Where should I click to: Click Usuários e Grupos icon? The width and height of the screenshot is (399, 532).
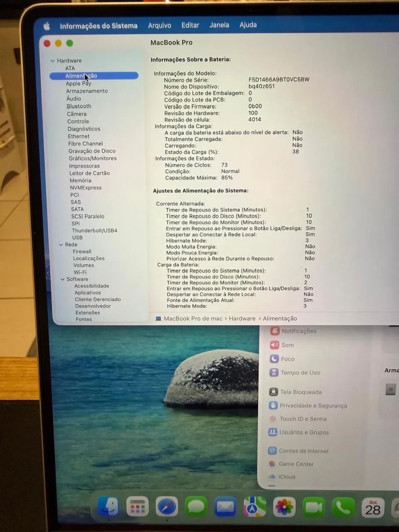pos(273,432)
